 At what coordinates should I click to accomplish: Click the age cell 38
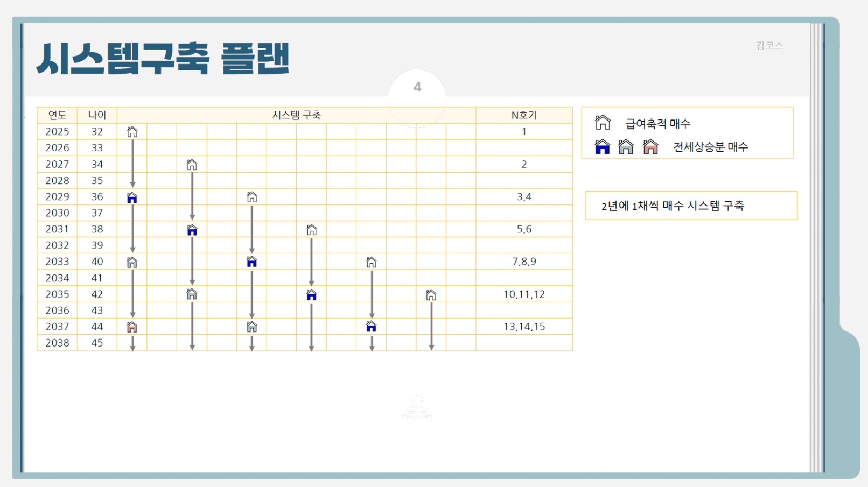[x=97, y=229]
